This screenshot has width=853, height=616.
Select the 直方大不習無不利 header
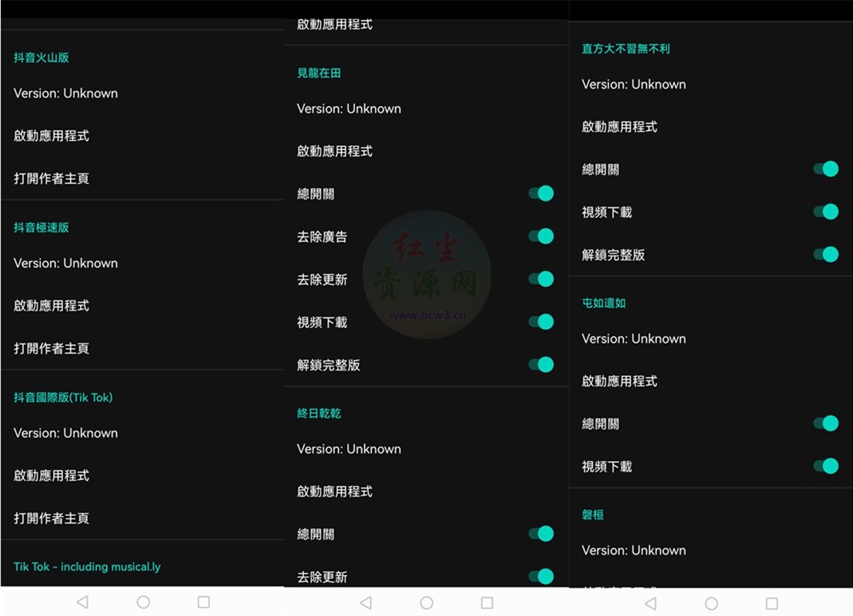pos(626,49)
